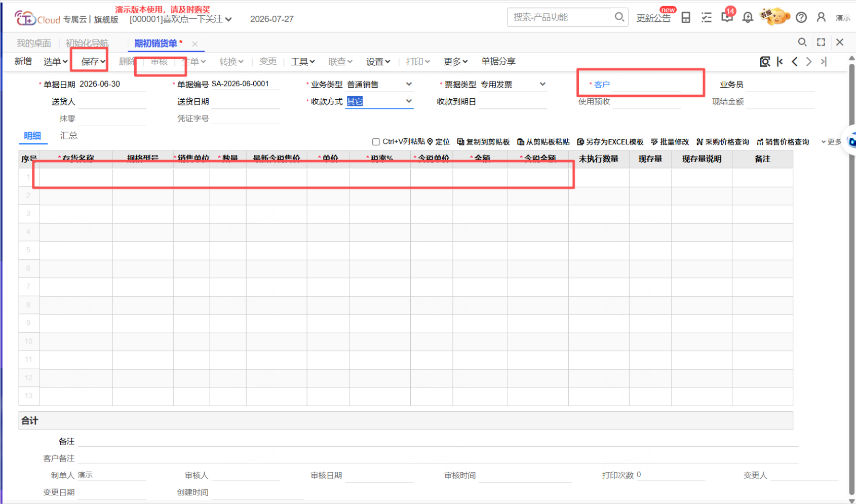Open the 设置 dropdown menu

coord(378,61)
